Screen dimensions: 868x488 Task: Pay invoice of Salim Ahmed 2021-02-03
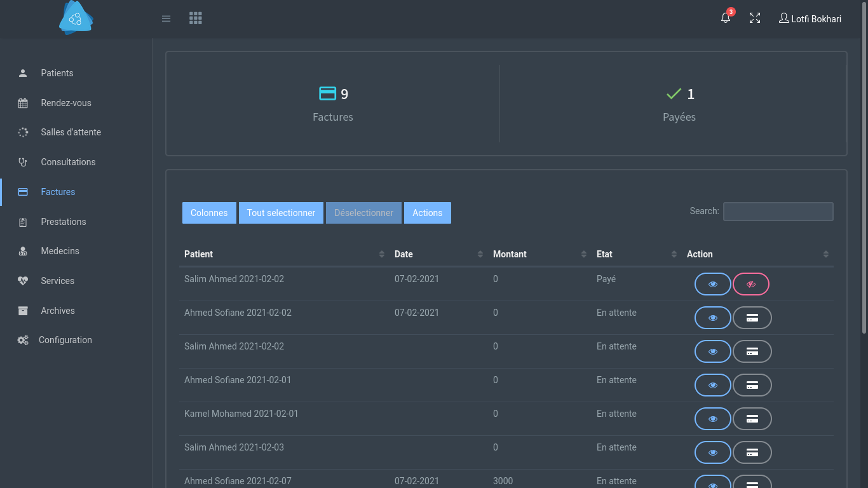(752, 452)
